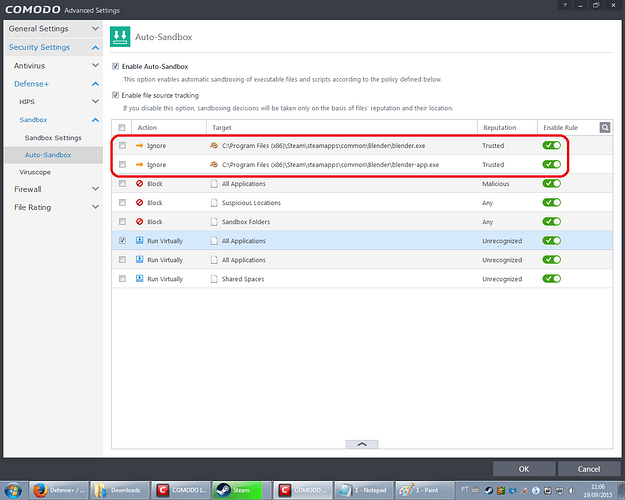
Task: Collapse the Security Settings chevron
Action: point(95,47)
